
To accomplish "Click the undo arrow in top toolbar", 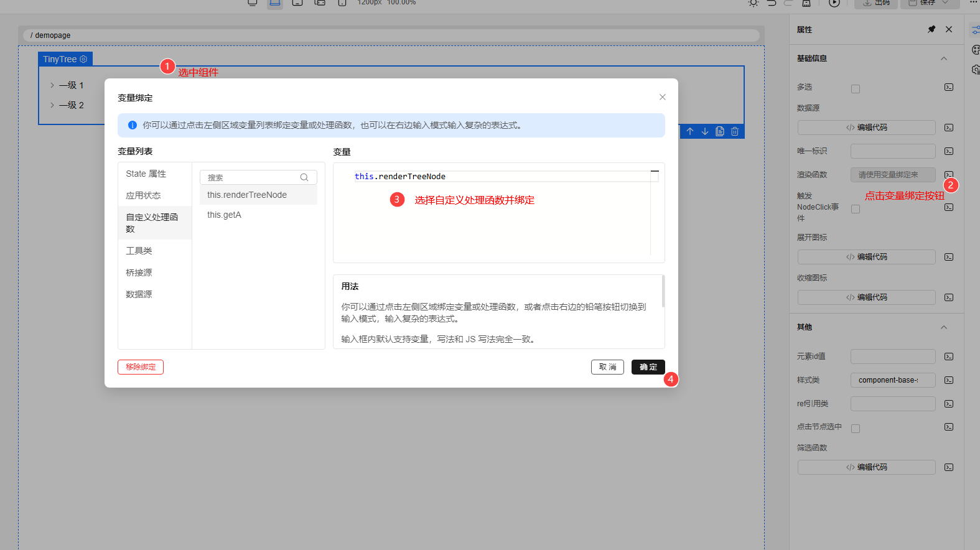I will coord(772,3).
